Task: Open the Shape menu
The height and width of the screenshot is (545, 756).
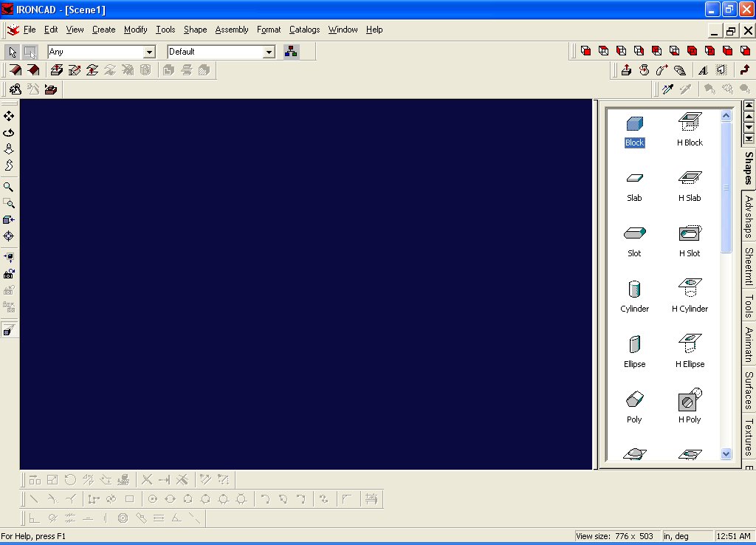Action: [195, 30]
